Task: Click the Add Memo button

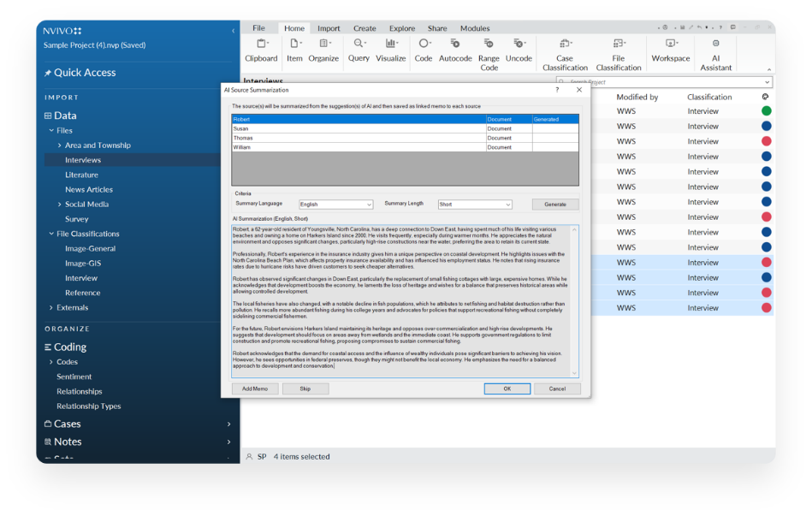Action: coord(255,388)
